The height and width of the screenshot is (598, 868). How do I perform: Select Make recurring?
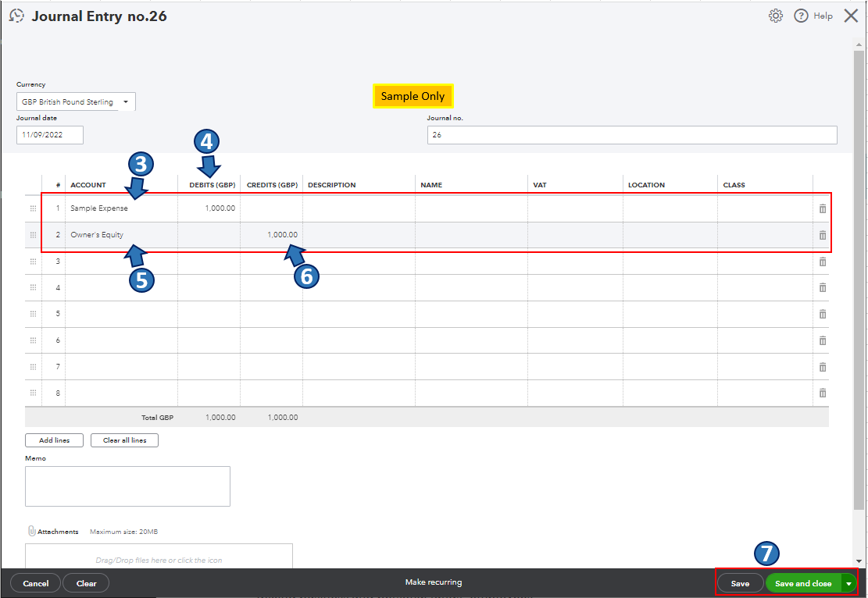434,582
